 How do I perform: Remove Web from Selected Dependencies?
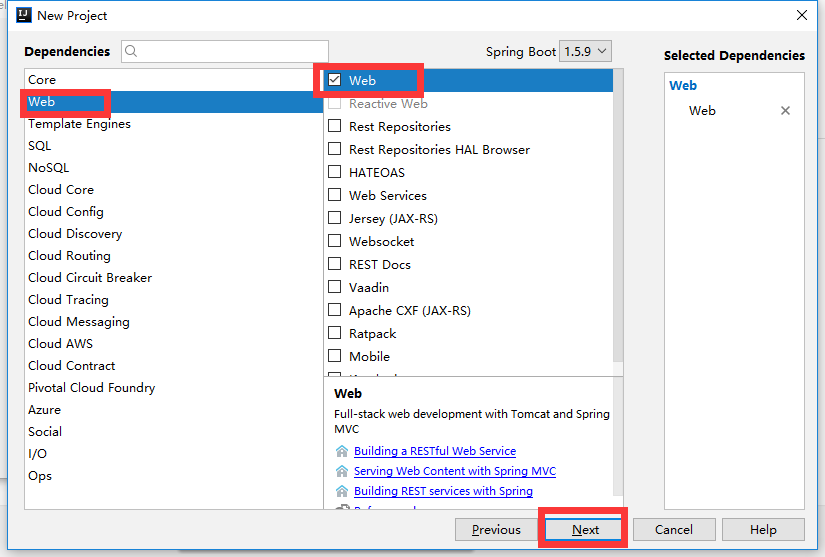[x=785, y=110]
